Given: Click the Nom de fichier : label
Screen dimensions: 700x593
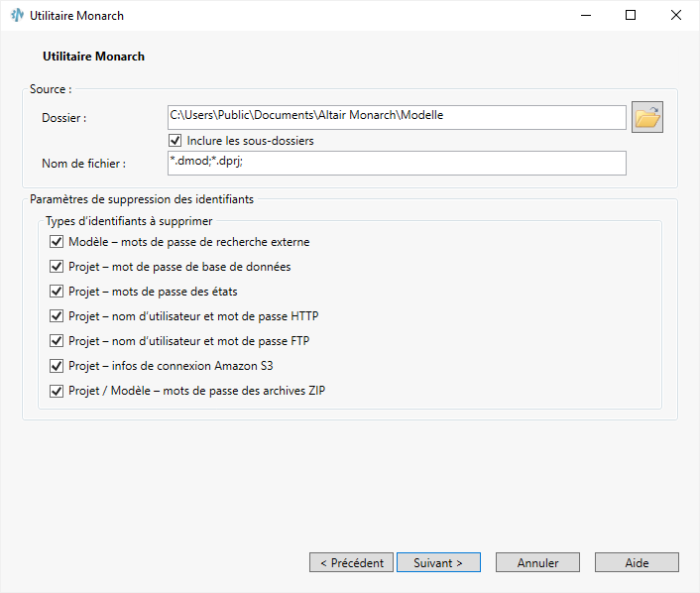Looking at the screenshot, I should pos(83,164).
